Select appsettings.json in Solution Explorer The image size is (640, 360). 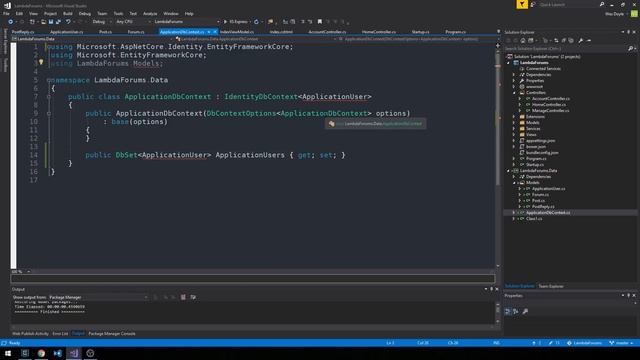coord(540,140)
